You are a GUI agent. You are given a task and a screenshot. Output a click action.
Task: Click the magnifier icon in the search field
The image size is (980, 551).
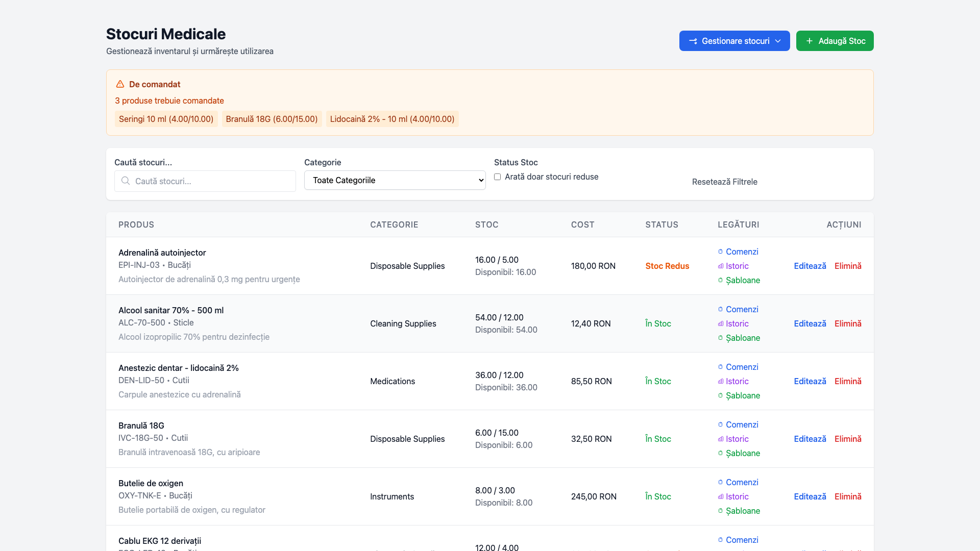pyautogui.click(x=126, y=181)
